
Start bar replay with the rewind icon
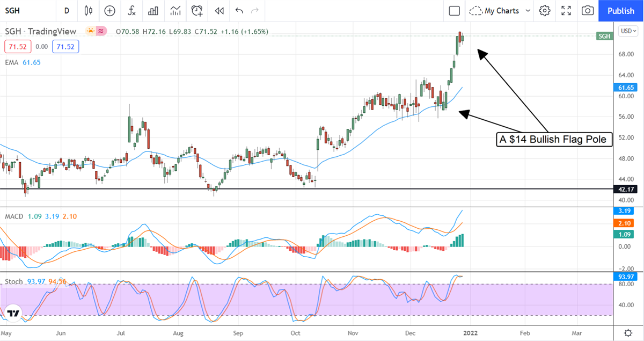pyautogui.click(x=218, y=11)
